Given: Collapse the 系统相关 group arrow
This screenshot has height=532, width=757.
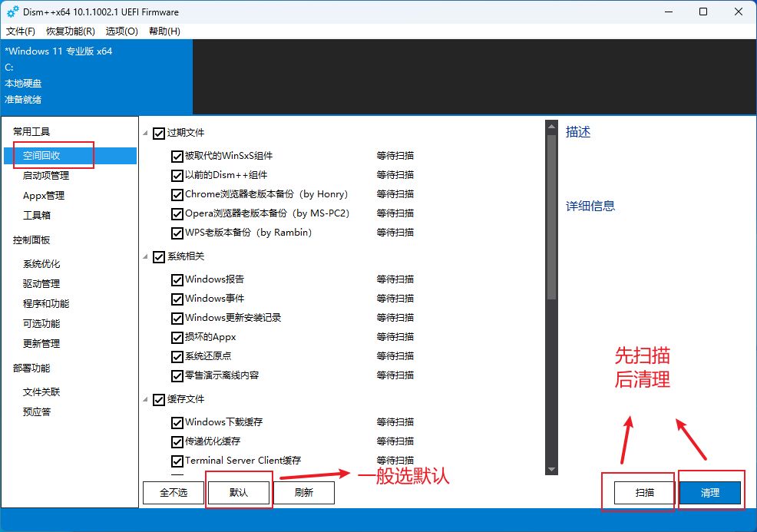Looking at the screenshot, I should (x=147, y=256).
